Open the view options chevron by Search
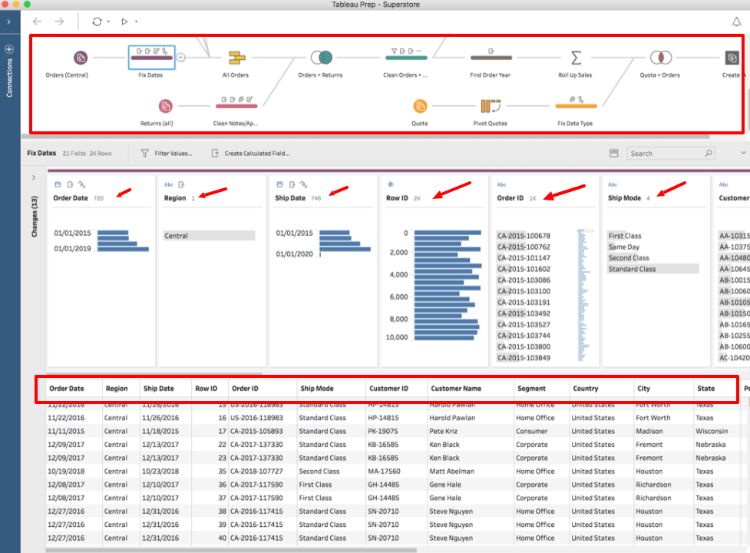 743,153
